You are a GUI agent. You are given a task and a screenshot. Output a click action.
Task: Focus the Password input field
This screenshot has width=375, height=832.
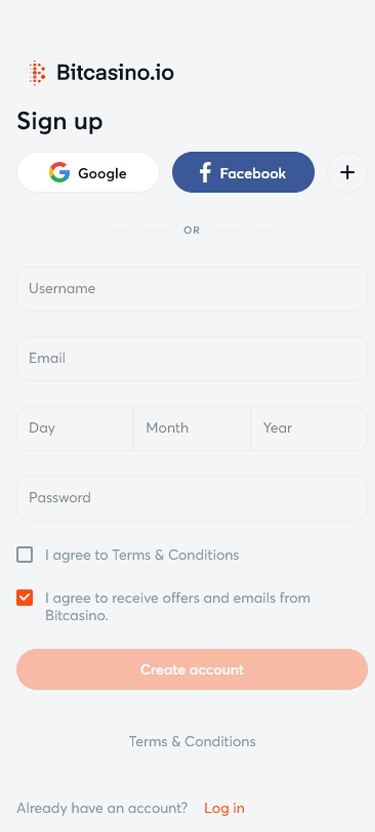coord(192,498)
